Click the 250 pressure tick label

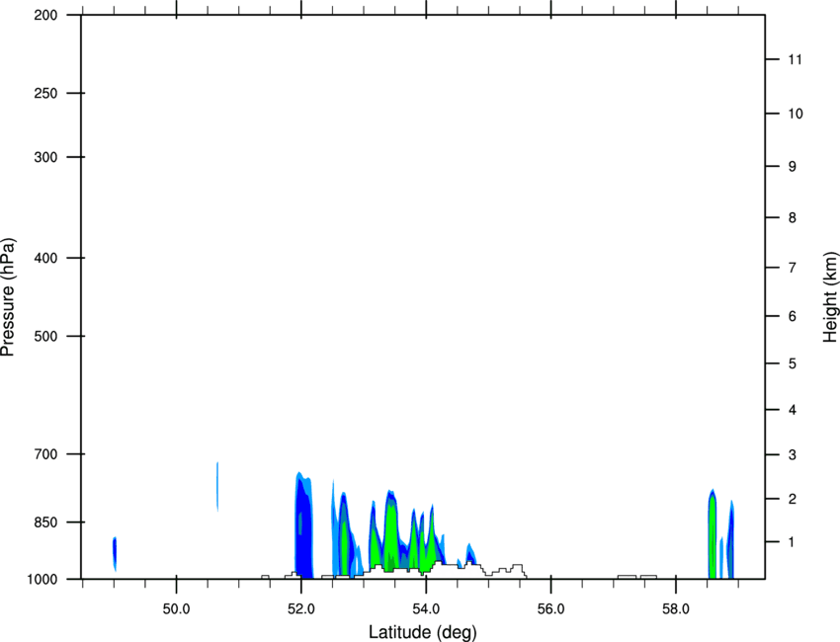(x=45, y=93)
